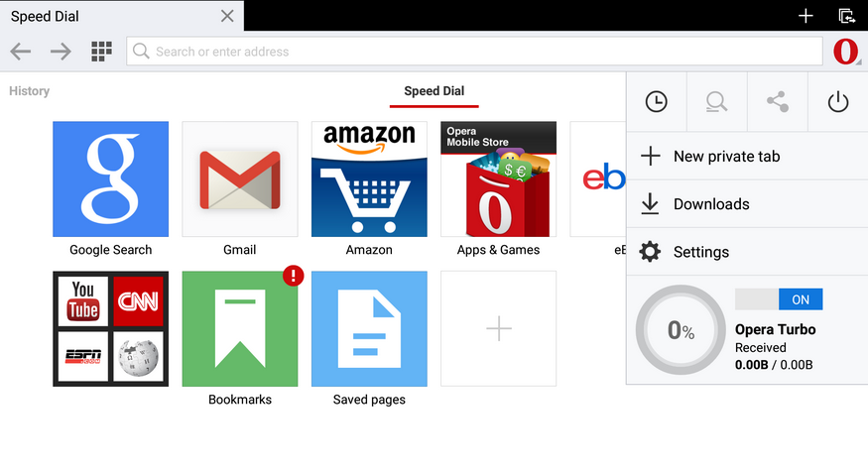Viewport: 868px width, 471px height.
Task: Open the Speed Dial grid icon
Action: (101, 52)
